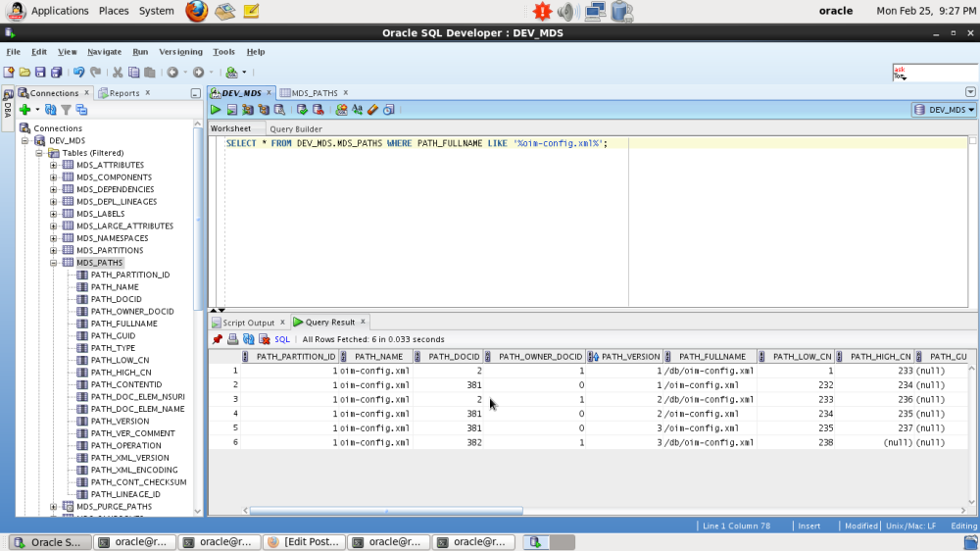Refresh the query result grid
Image resolution: width=980 pixels, height=551 pixels.
(249, 339)
